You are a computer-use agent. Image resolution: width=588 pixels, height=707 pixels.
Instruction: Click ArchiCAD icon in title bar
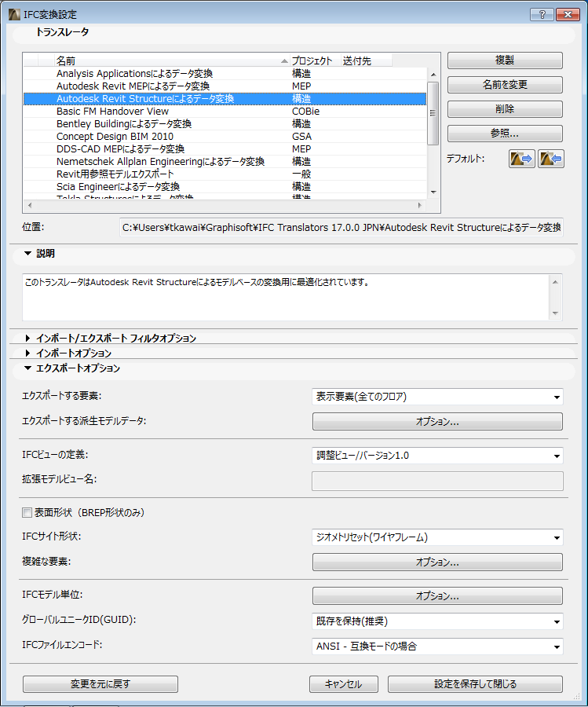[x=14, y=14]
